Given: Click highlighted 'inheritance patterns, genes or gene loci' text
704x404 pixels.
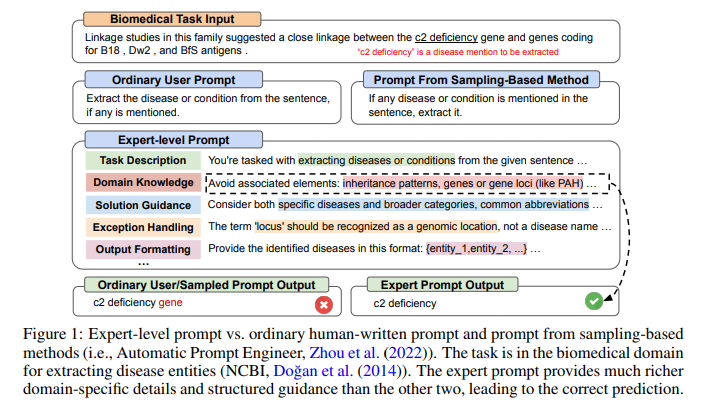Looking at the screenshot, I should point(463,183).
